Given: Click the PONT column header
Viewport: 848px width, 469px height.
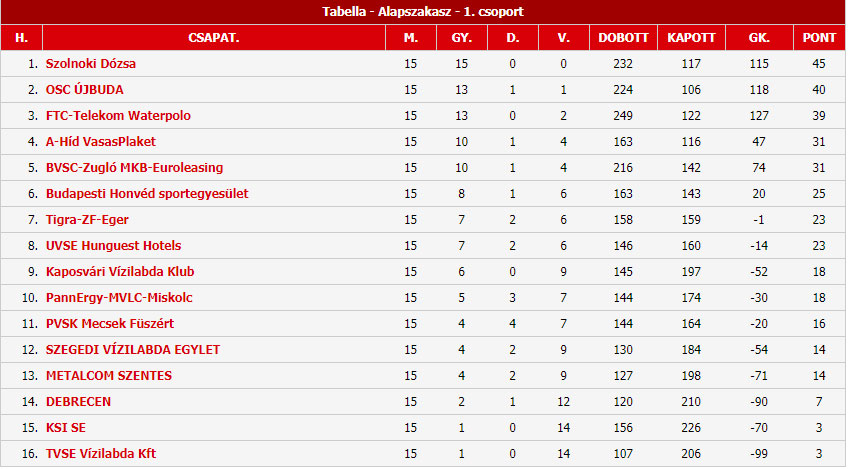Looking at the screenshot, I should pyautogui.click(x=819, y=38).
